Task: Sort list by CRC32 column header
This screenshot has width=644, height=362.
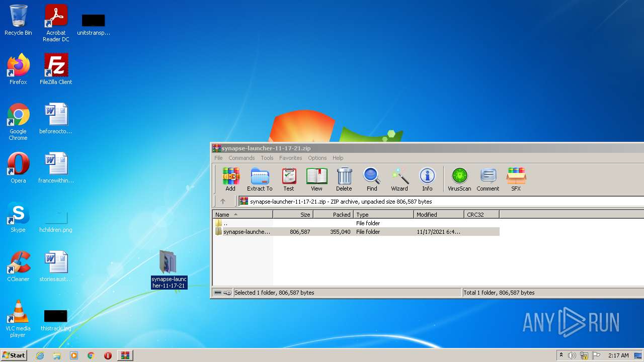Action: point(481,215)
